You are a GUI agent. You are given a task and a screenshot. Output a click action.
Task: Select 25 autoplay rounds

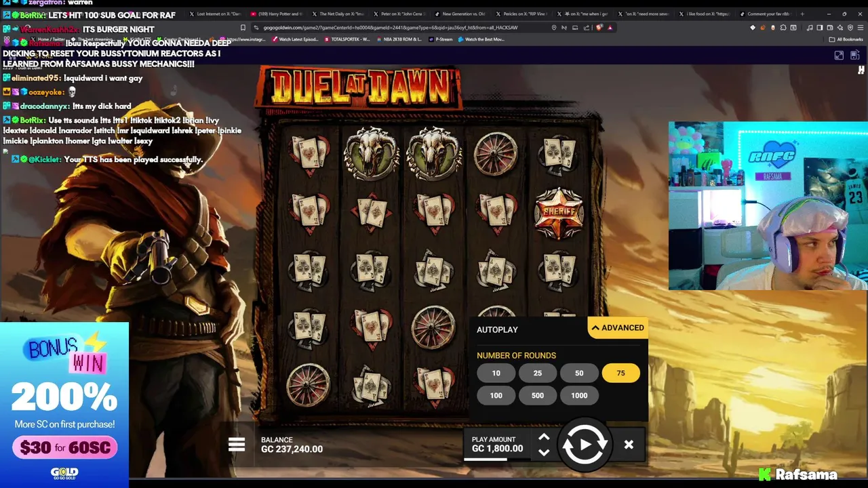537,373
